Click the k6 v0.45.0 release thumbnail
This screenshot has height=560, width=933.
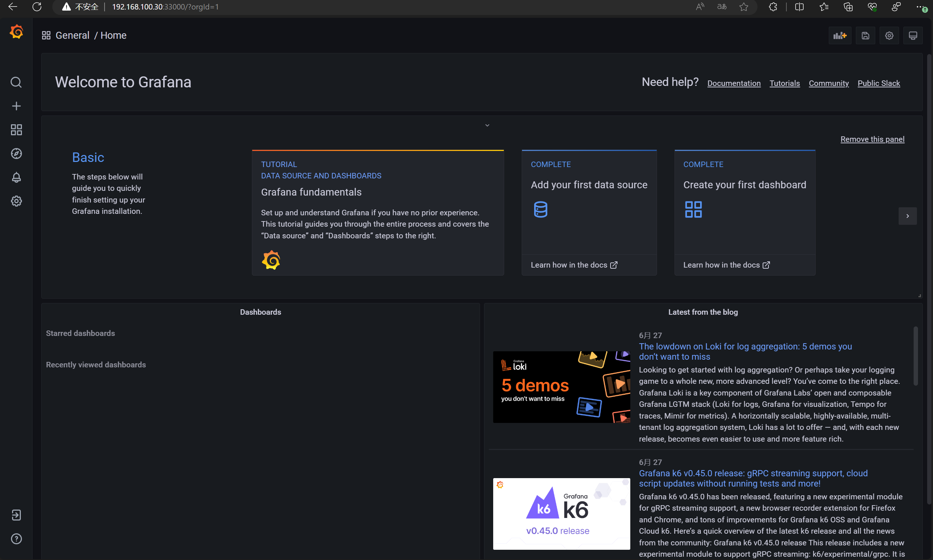point(561,514)
